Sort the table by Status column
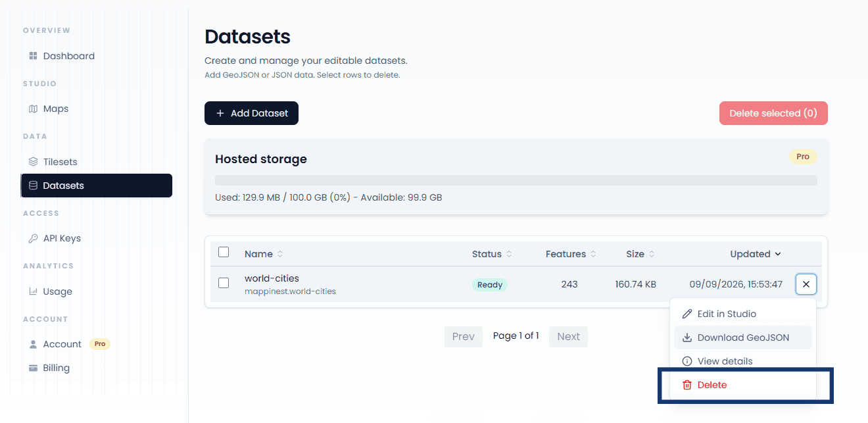 (492, 254)
